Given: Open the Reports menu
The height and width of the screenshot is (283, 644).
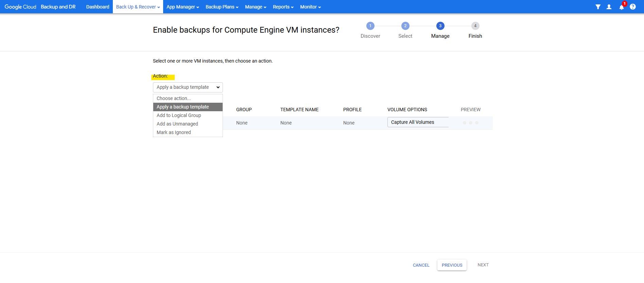Looking at the screenshot, I should pos(283,7).
